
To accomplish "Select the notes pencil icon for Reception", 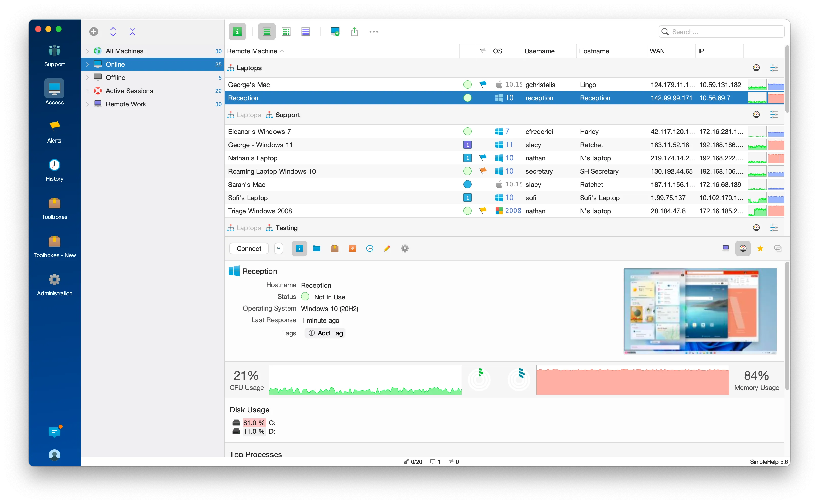I will click(x=387, y=248).
